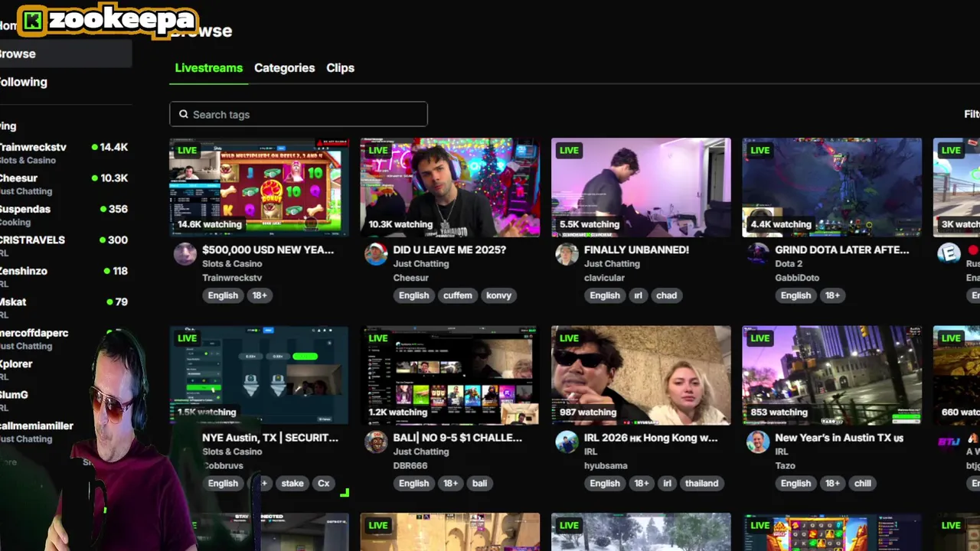980x551 pixels.
Task: Open DBR666 avatar beside BALI NO 9-5 stream
Action: coord(376,442)
